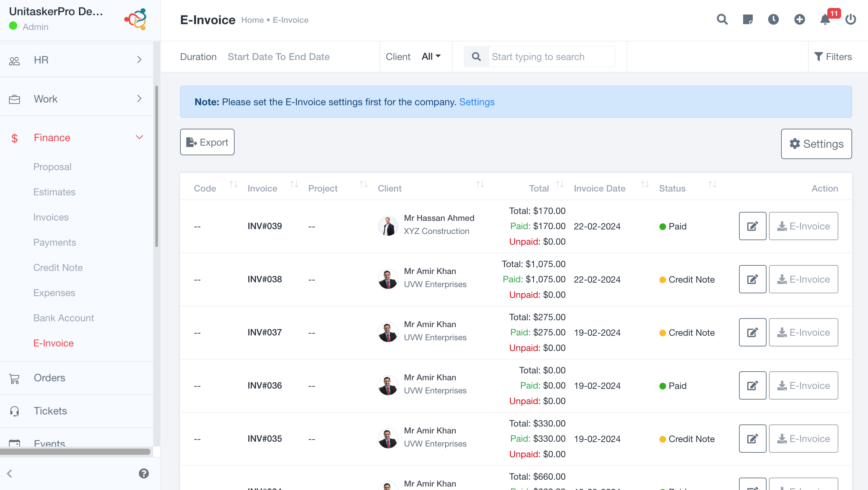Open the Orders sidebar item
The width and height of the screenshot is (868, 490).
click(77, 378)
